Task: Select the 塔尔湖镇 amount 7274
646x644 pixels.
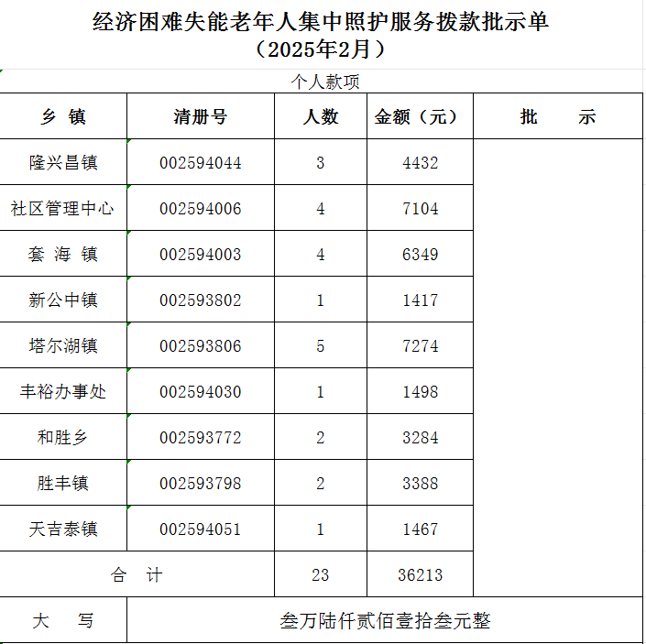Action: click(420, 346)
